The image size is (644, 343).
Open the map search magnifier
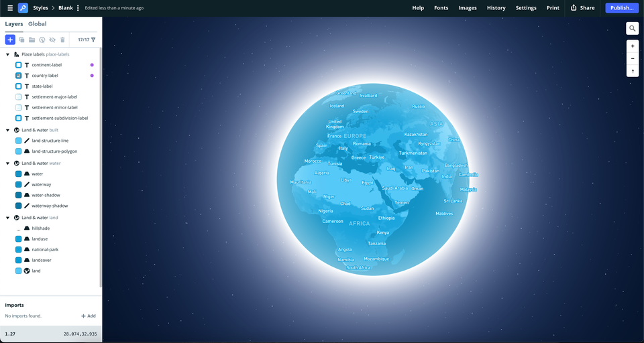tap(632, 28)
